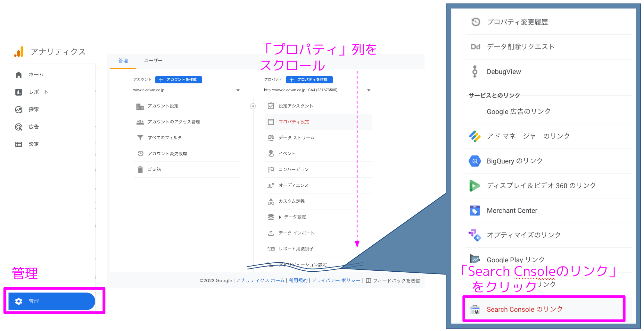Open データ ストリーム icon

[x=271, y=138]
